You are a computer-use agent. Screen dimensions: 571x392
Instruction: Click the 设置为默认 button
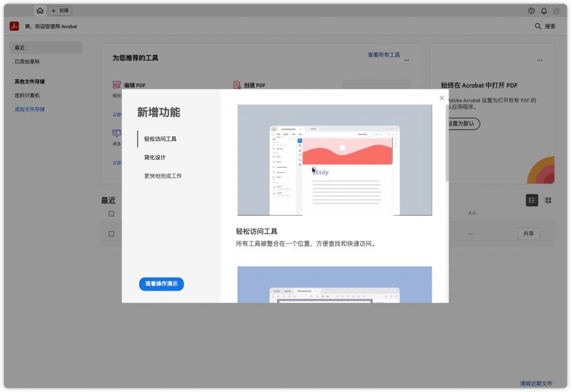click(x=462, y=124)
